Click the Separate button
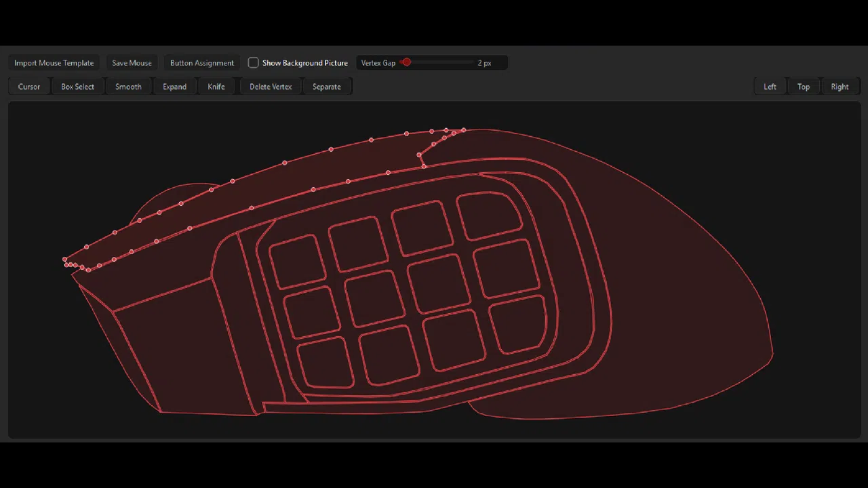Screen dimensions: 868x488 [x=327, y=87]
